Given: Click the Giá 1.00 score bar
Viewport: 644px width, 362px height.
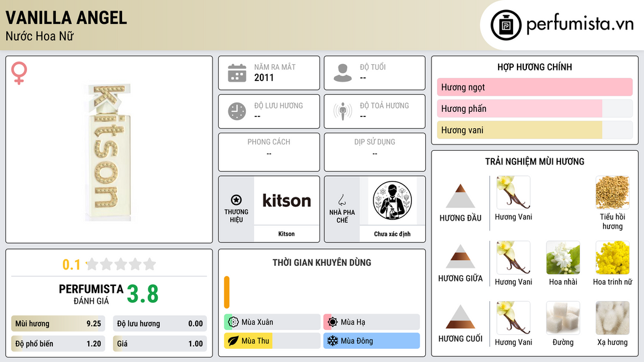Looking at the screenshot, I should point(160,344).
